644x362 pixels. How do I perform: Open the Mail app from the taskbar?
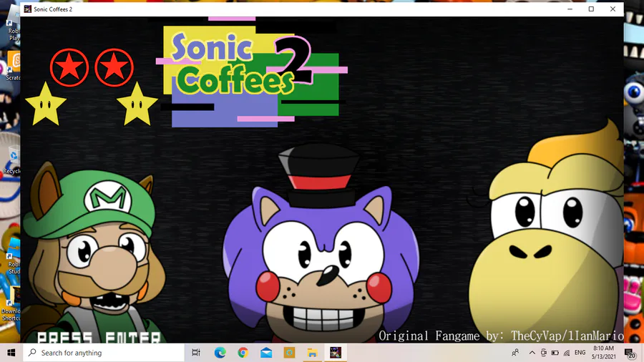click(266, 353)
